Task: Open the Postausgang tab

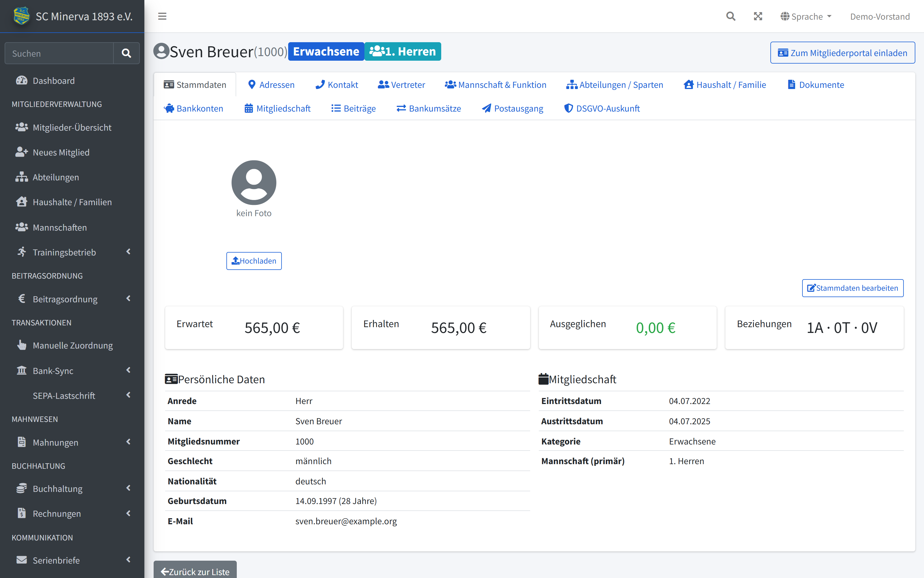Action: [513, 108]
